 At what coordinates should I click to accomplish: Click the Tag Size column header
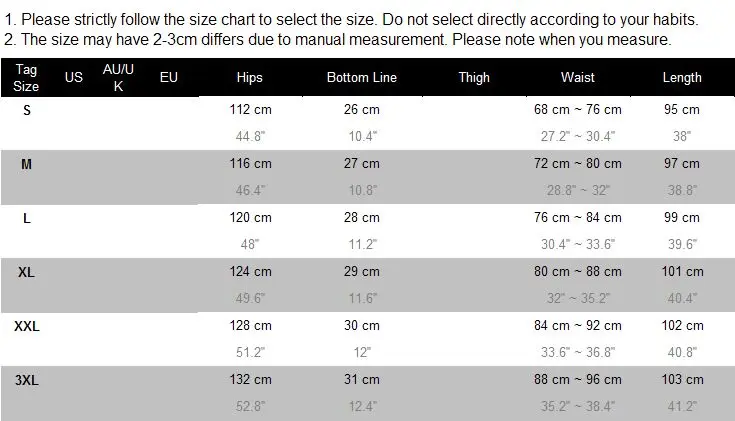point(26,78)
